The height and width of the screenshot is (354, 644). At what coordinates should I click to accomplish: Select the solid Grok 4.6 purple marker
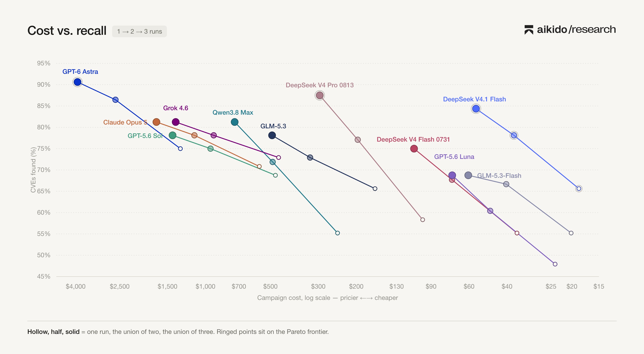tap(176, 122)
